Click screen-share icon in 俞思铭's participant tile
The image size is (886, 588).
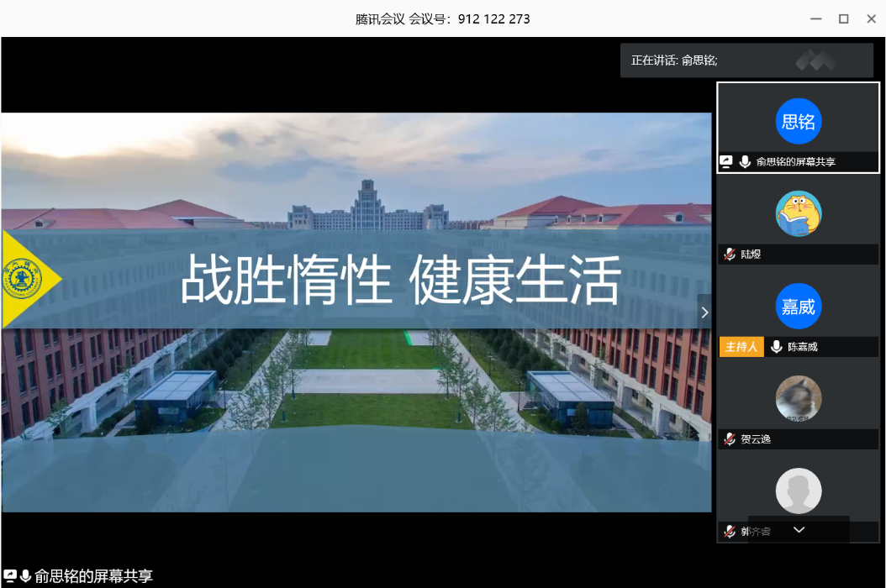click(x=727, y=162)
